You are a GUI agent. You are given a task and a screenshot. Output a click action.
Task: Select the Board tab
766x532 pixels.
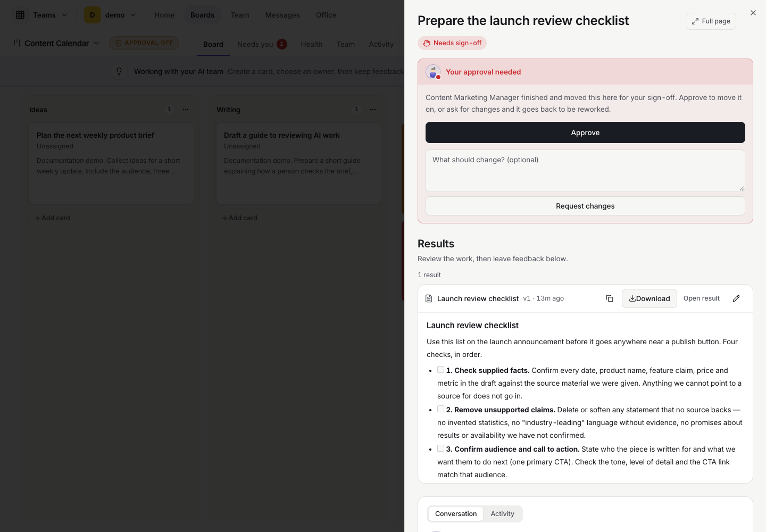tap(213, 44)
